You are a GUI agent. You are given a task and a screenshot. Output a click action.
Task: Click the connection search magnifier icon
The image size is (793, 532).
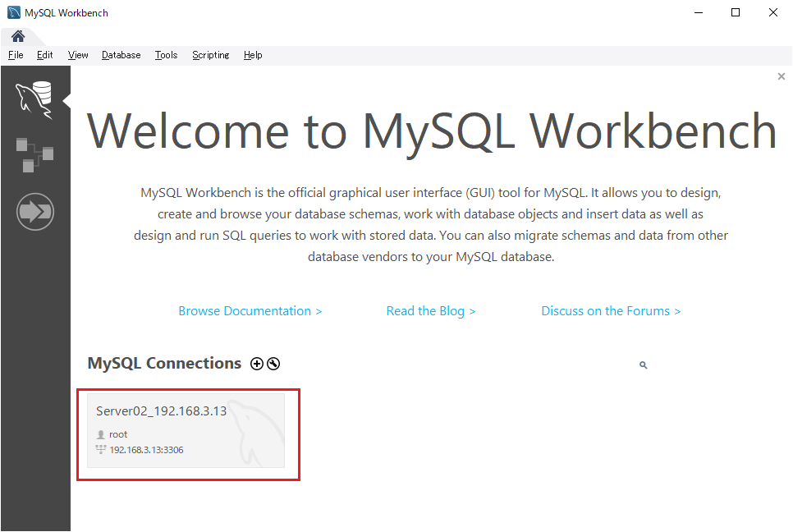click(x=644, y=365)
